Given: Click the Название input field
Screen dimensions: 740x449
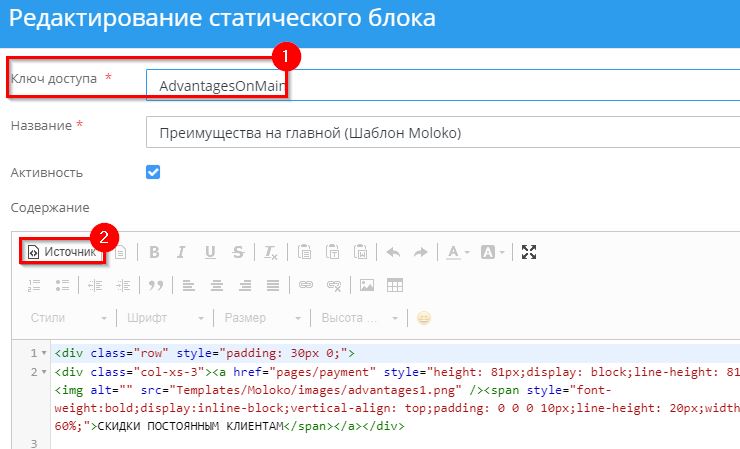Looking at the screenshot, I should point(440,133).
